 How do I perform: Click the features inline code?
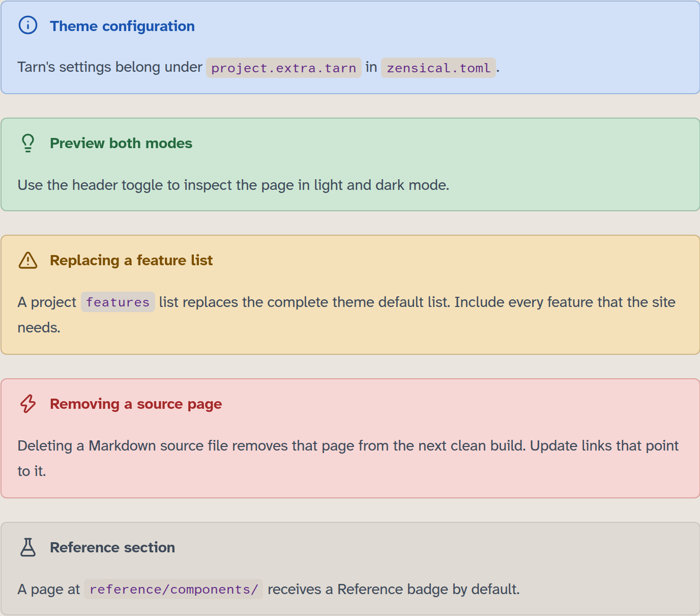click(x=118, y=302)
